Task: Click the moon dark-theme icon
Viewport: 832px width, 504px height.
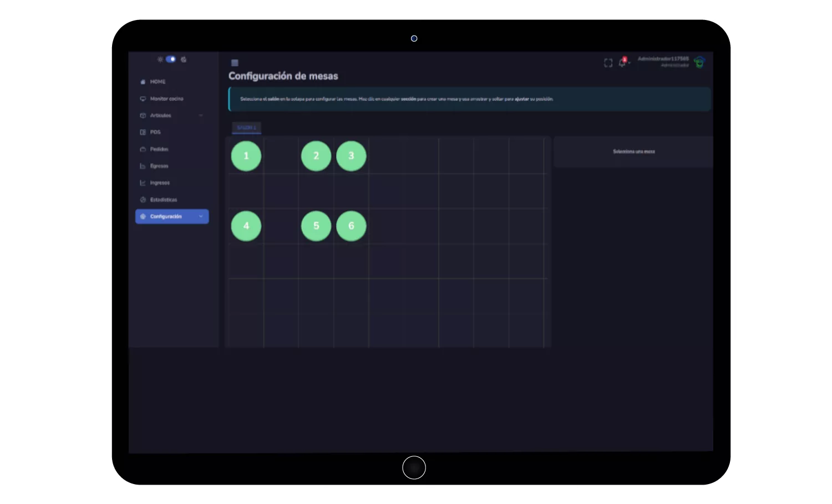Action: 184,59
